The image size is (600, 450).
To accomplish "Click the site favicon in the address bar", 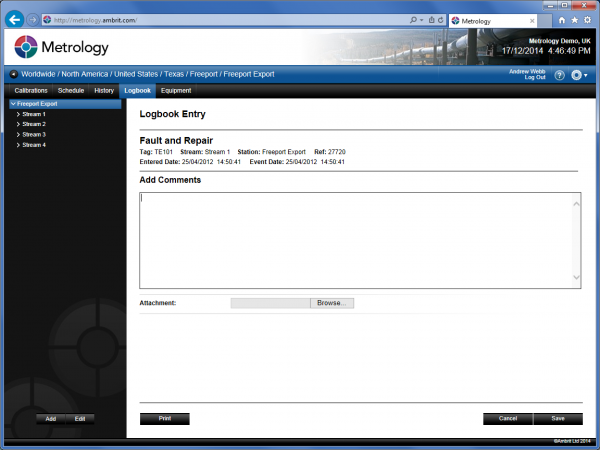I will pos(47,20).
